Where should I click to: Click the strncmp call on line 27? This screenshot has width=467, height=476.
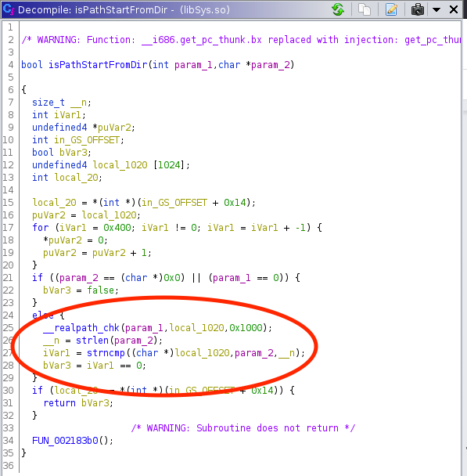click(106, 353)
